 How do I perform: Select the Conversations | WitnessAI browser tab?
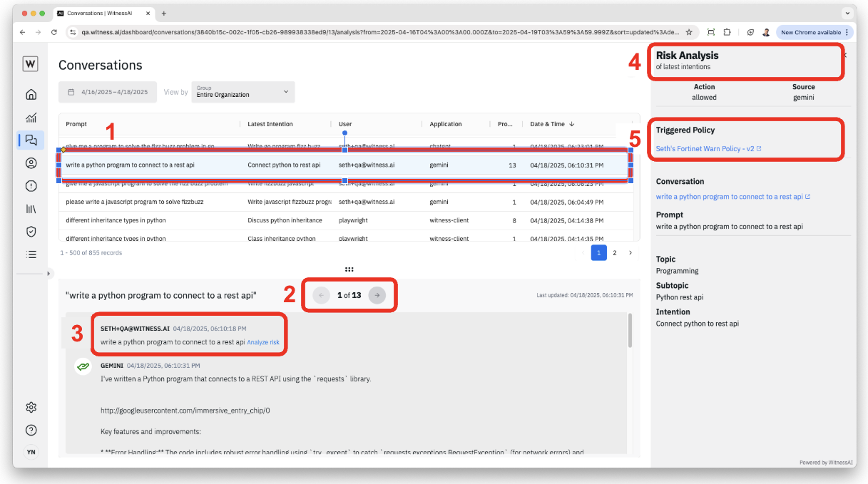[x=105, y=14]
